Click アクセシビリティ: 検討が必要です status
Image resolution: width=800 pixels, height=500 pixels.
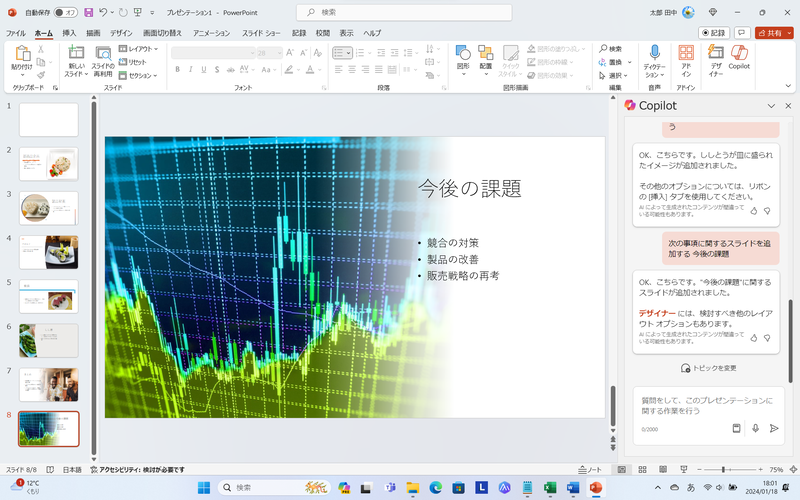[137, 469]
